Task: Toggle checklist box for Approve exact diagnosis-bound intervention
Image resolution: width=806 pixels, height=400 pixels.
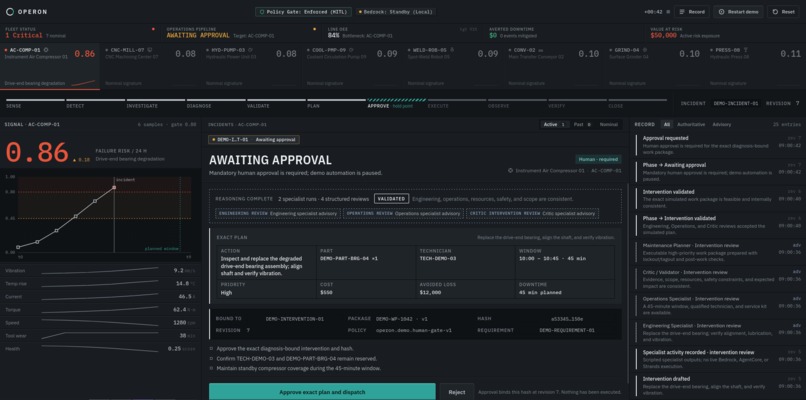Action: click(x=211, y=349)
